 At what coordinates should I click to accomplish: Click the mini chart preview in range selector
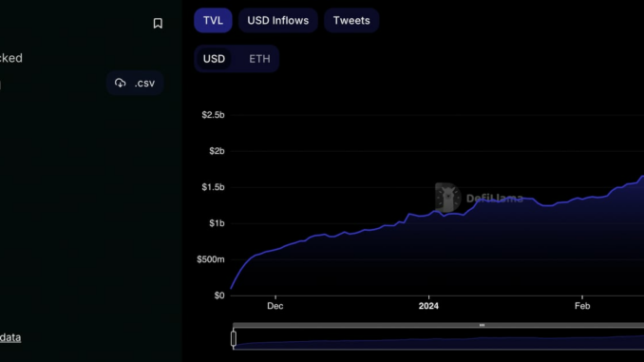click(438, 342)
